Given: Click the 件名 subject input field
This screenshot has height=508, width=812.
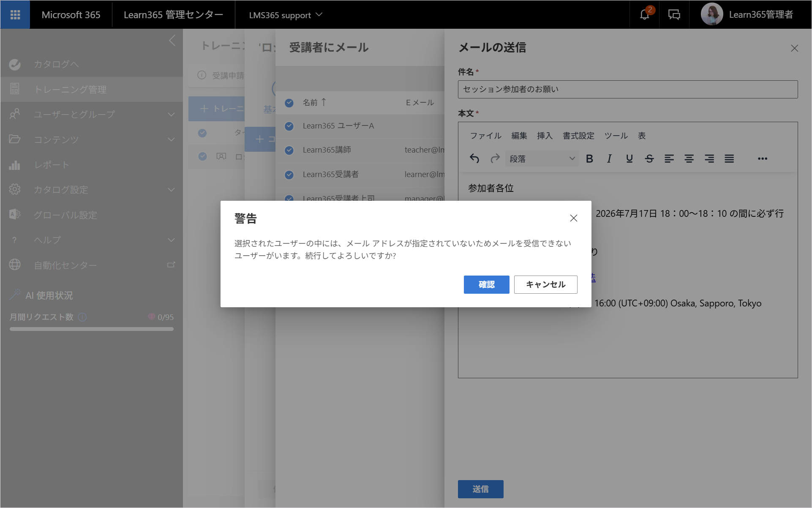Looking at the screenshot, I should (628, 89).
